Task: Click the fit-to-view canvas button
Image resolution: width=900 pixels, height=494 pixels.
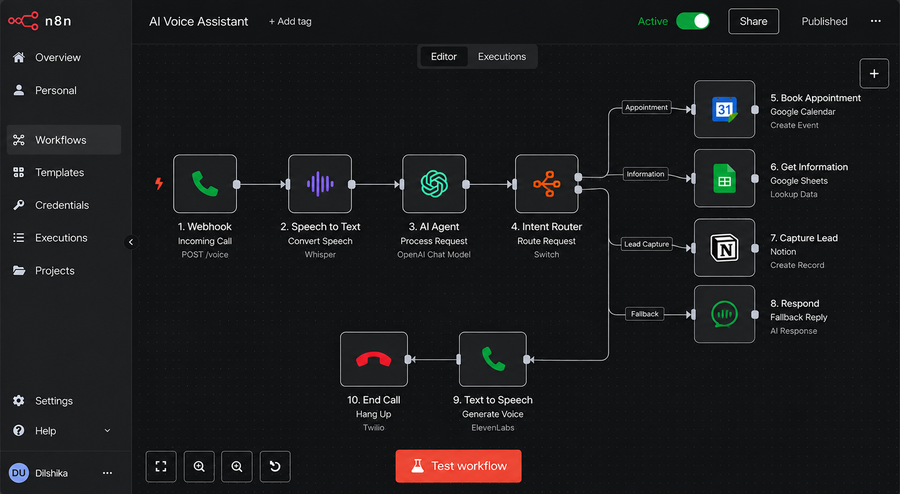Action: pos(161,466)
